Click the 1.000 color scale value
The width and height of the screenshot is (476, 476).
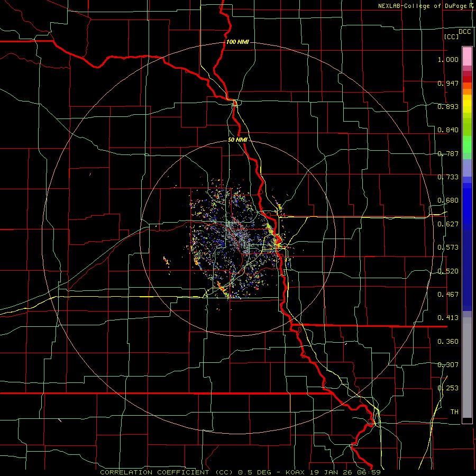[448, 59]
